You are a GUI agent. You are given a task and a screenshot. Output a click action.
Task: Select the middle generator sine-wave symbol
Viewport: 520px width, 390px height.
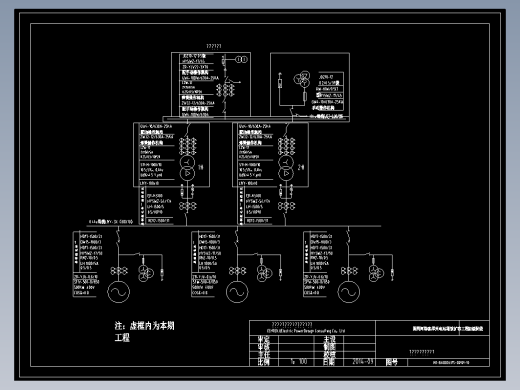pyautogui.click(x=237, y=292)
